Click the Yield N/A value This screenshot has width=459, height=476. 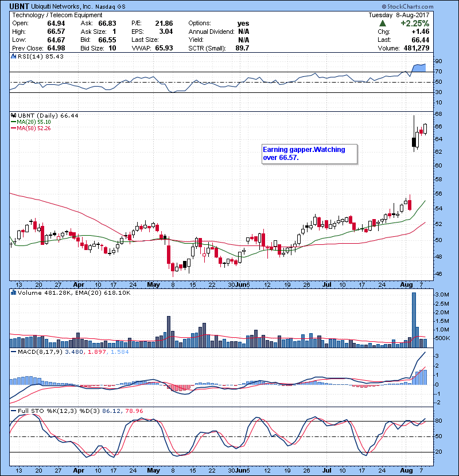tap(244, 40)
